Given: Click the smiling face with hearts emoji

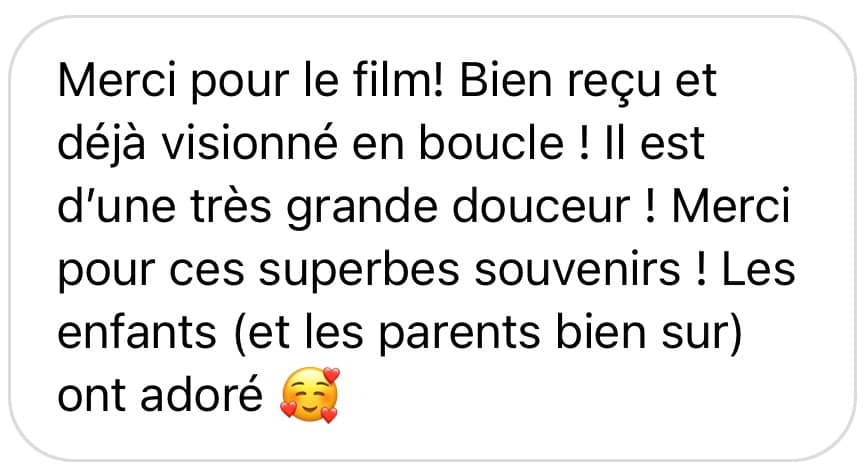Looking at the screenshot, I should click(310, 395).
